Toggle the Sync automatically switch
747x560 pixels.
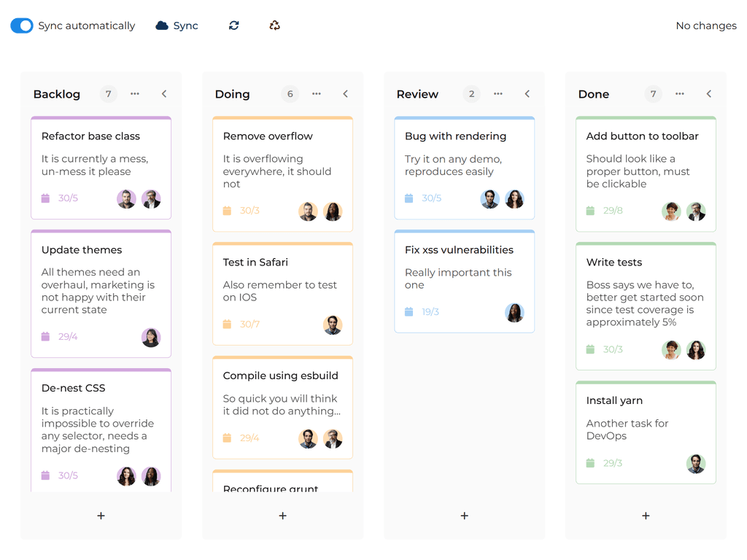point(22,26)
